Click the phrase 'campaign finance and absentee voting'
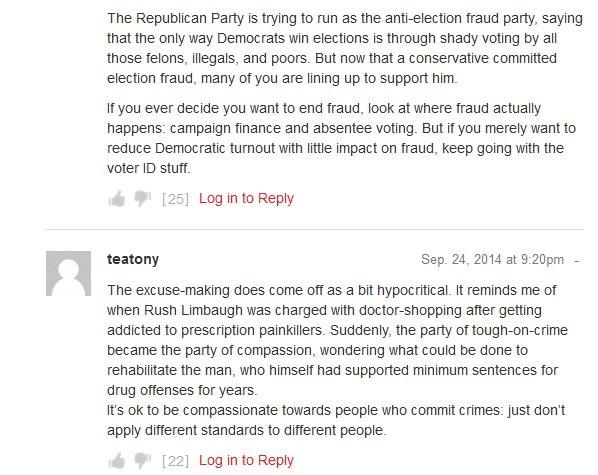 point(292,128)
